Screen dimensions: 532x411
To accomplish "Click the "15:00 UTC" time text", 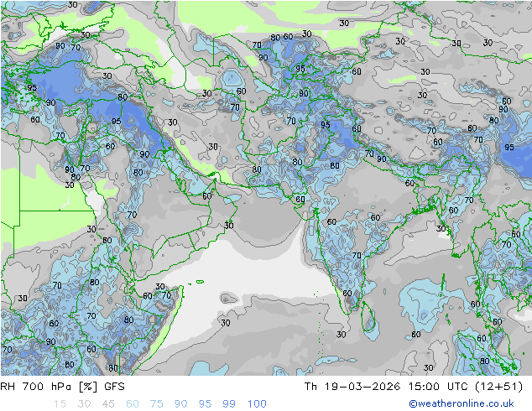I will click(439, 387).
